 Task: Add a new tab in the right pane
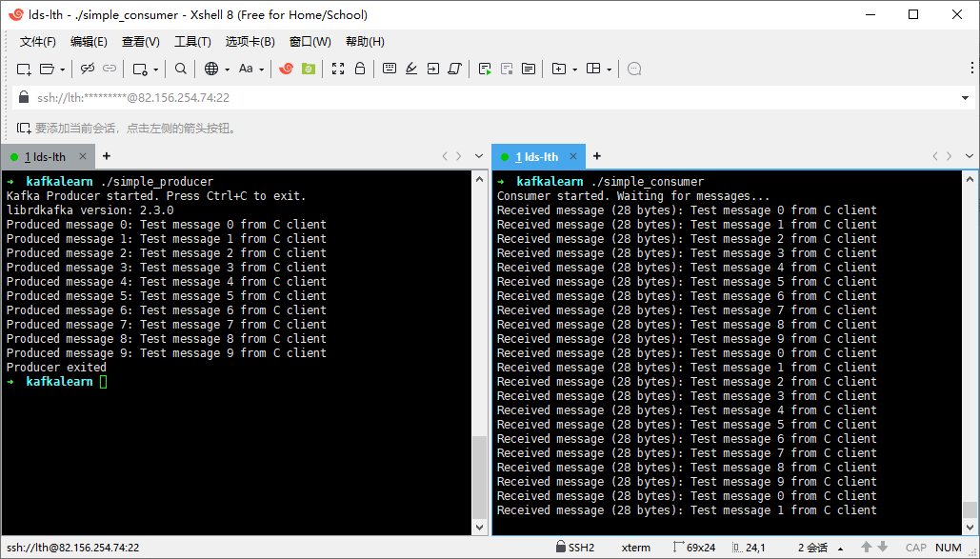[597, 156]
